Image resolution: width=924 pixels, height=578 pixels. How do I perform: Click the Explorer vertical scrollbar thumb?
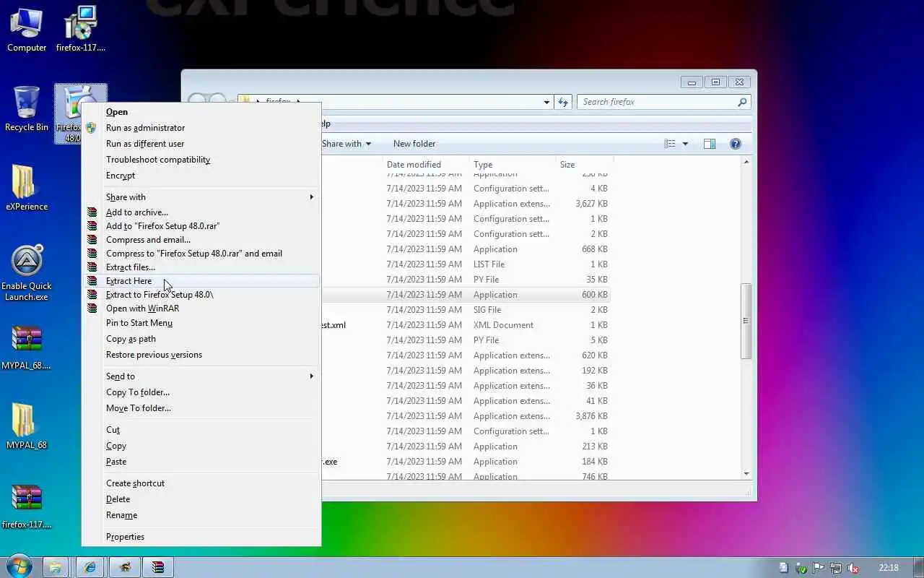746,321
